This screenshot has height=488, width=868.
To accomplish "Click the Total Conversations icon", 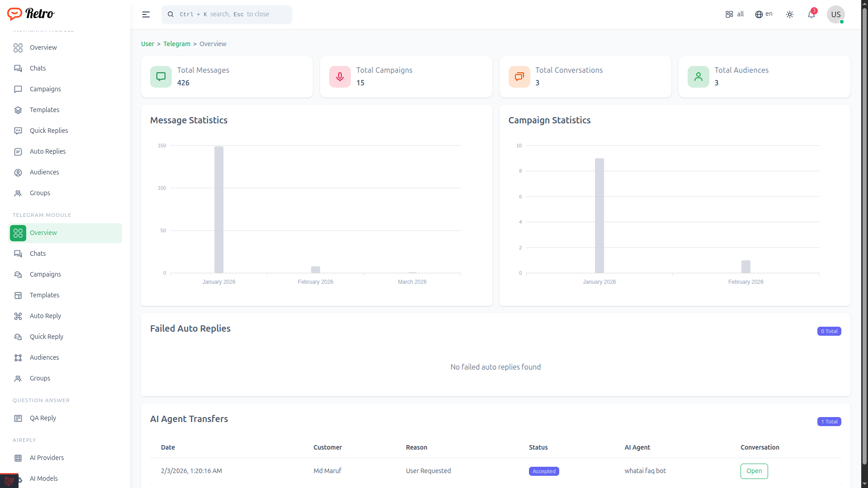I will 519,77.
